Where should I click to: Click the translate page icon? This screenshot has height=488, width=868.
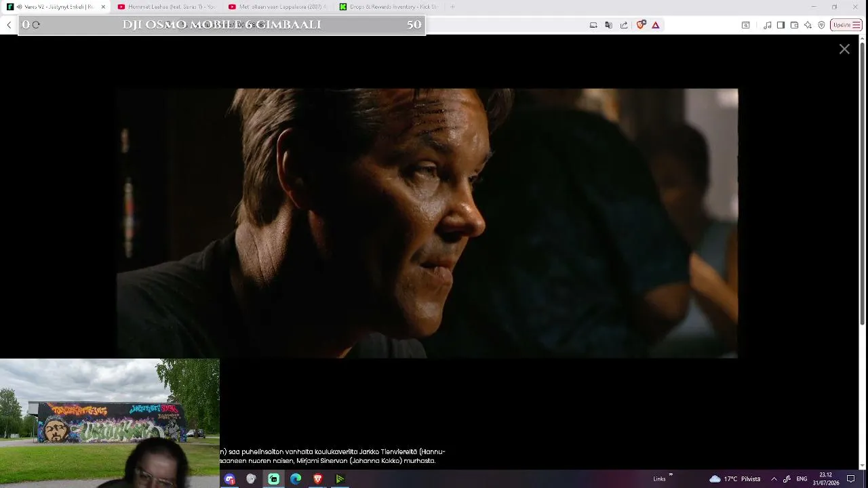click(x=608, y=25)
